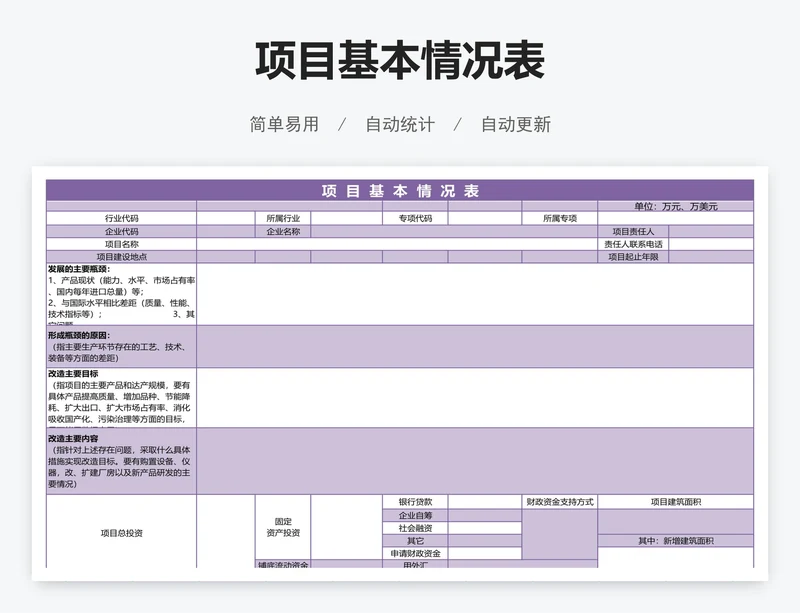
Task: Select the 所属专项 label cell
Action: 560,218
